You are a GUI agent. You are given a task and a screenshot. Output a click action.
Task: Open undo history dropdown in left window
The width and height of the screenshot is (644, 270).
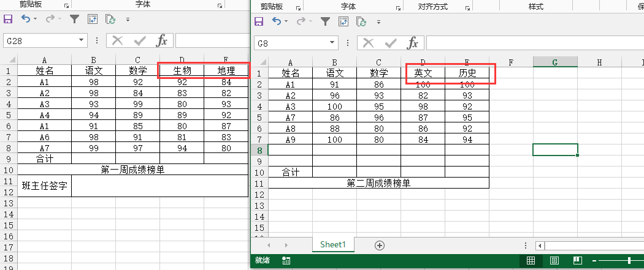point(36,19)
